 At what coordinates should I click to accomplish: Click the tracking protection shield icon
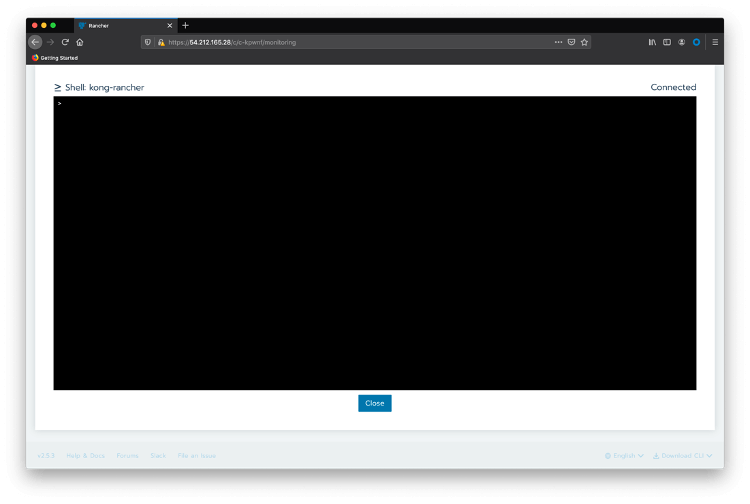(148, 42)
